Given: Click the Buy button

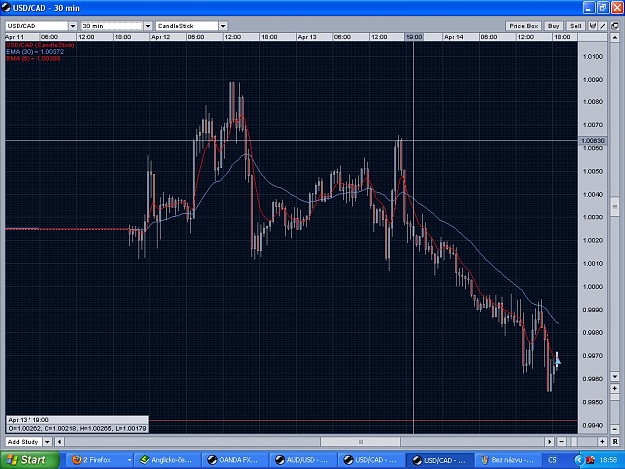Looking at the screenshot, I should pyautogui.click(x=553, y=26).
